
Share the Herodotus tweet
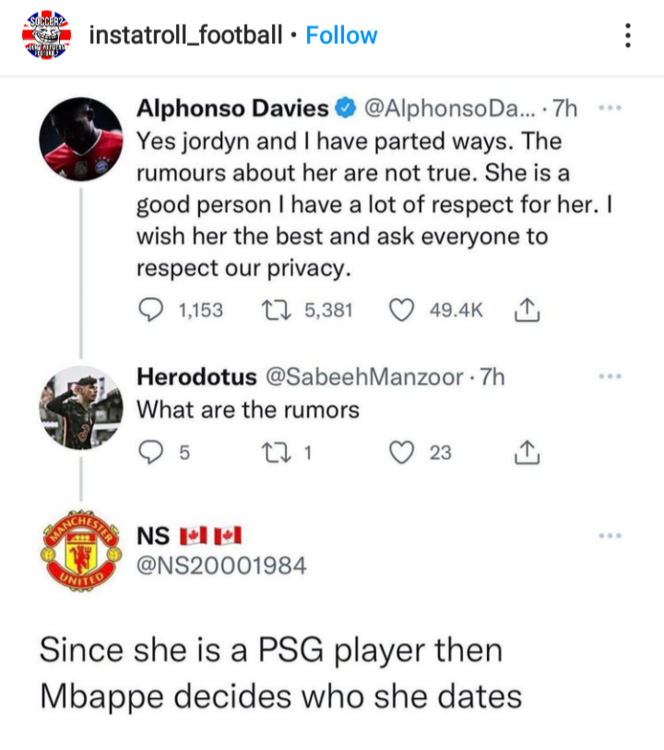click(526, 454)
